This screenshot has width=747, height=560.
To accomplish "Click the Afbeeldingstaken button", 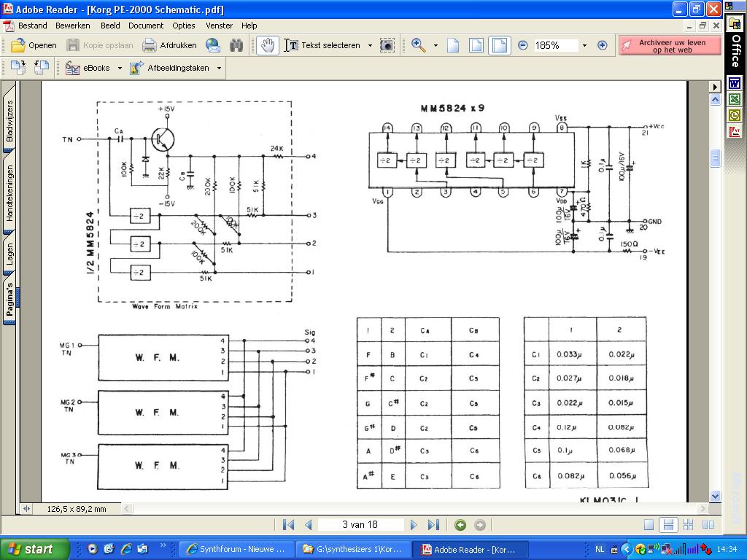I will (169, 68).
